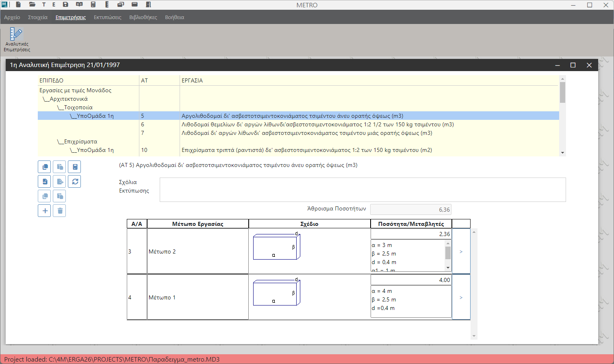614x364 pixels.
Task: Expand Μέτωπο 1 row with the > arrow
Action: click(461, 298)
